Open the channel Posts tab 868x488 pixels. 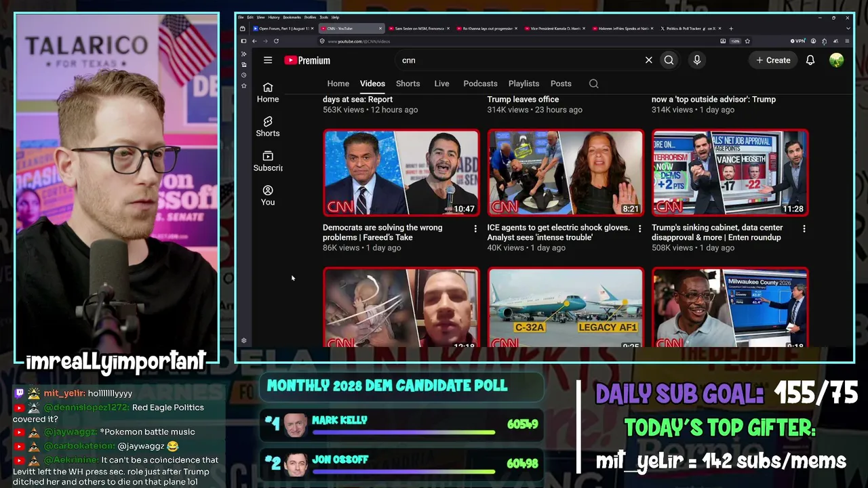pos(561,83)
